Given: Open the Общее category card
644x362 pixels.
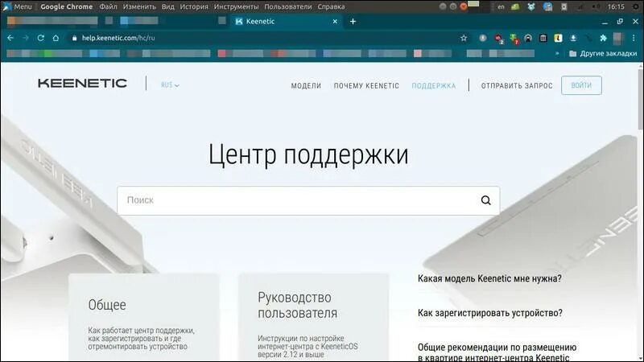Looking at the screenshot, I should [x=144, y=317].
